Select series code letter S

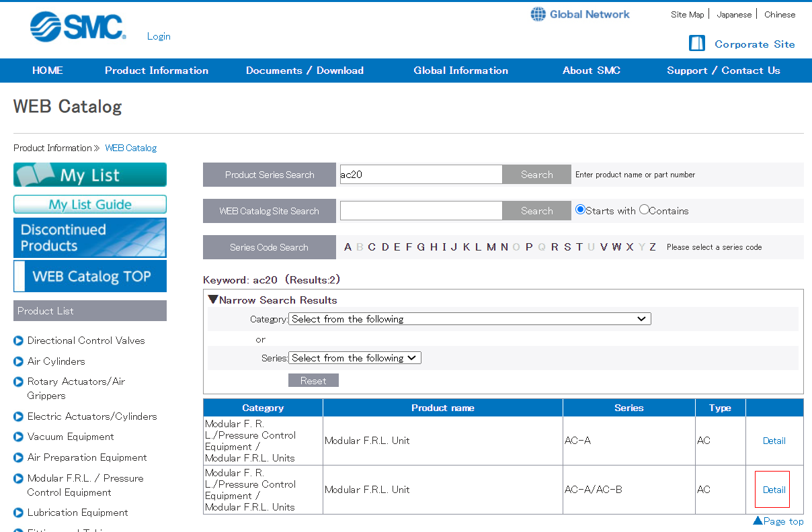pyautogui.click(x=567, y=247)
